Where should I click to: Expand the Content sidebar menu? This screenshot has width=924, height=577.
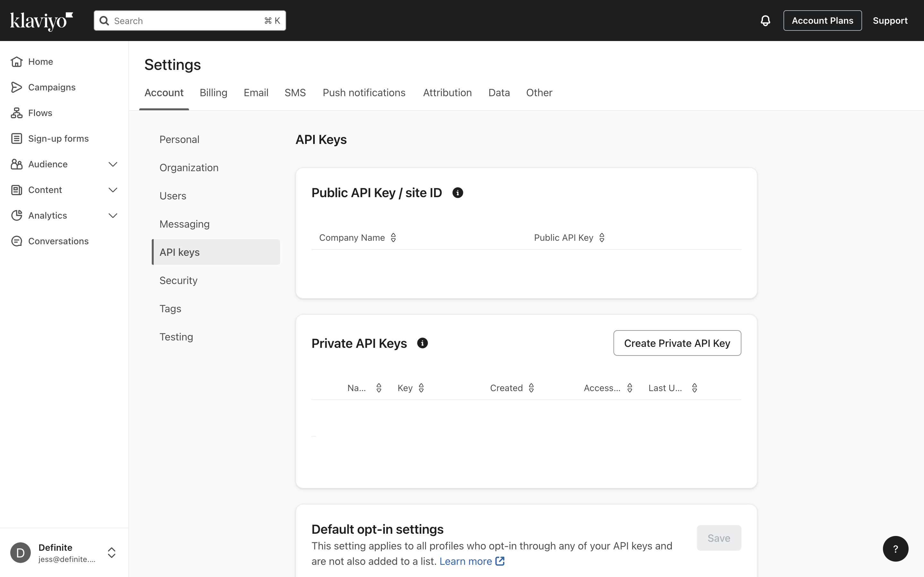(113, 190)
